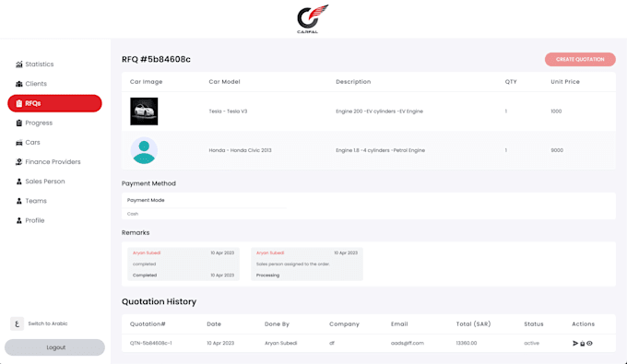Image resolution: width=627 pixels, height=364 pixels.
Task: Go to the Clients page
Action: click(36, 84)
